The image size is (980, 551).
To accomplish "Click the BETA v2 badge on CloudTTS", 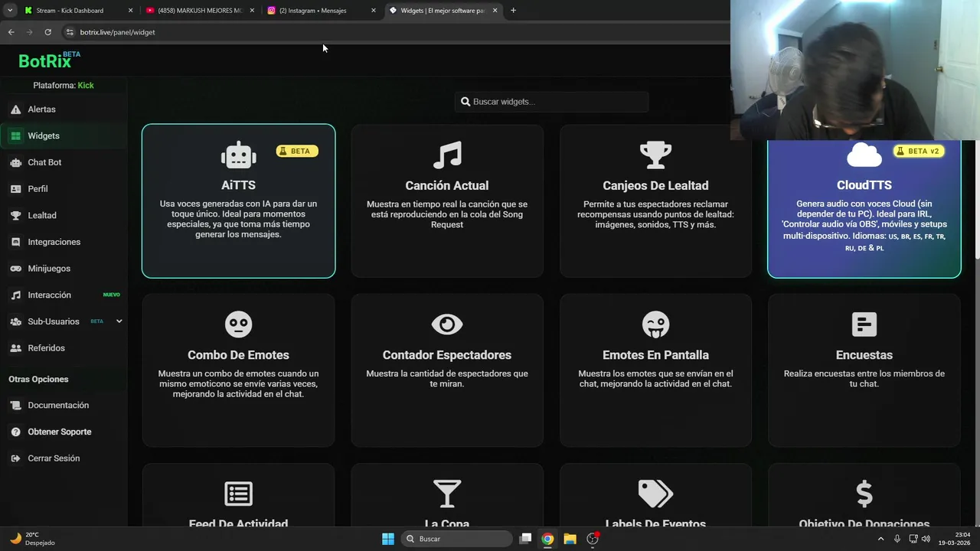I will coord(919,152).
